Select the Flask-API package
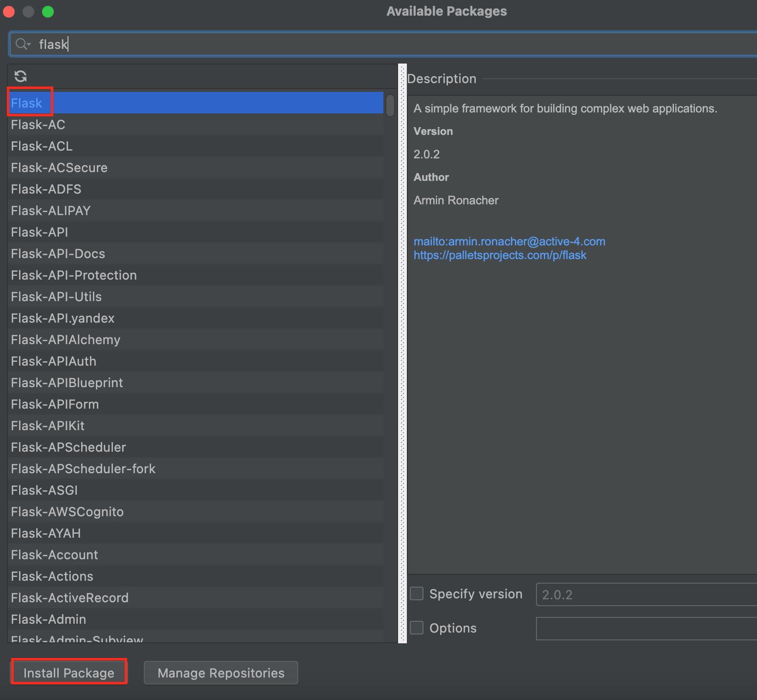 (x=196, y=232)
